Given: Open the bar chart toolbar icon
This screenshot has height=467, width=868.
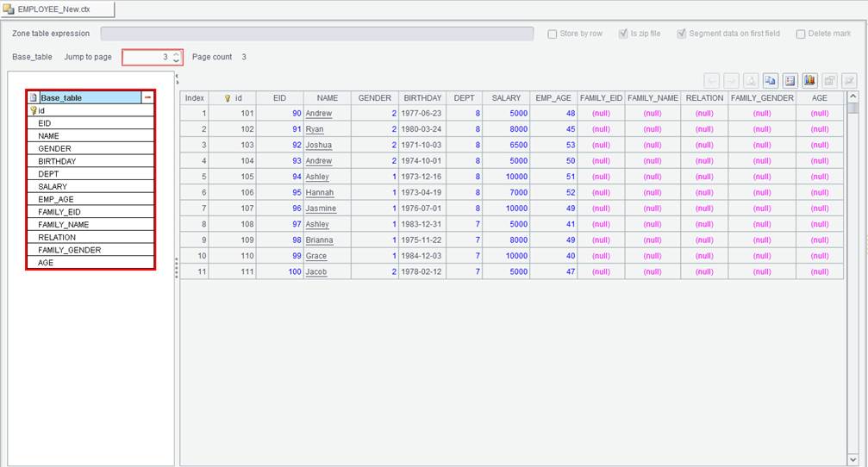Looking at the screenshot, I should [809, 81].
